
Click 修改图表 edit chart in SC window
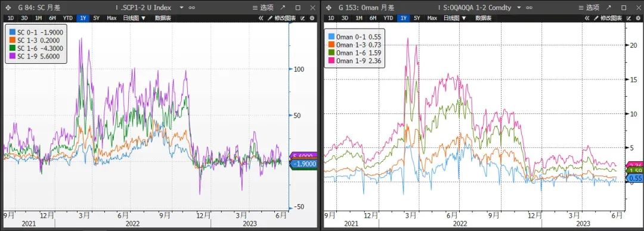tap(282, 18)
